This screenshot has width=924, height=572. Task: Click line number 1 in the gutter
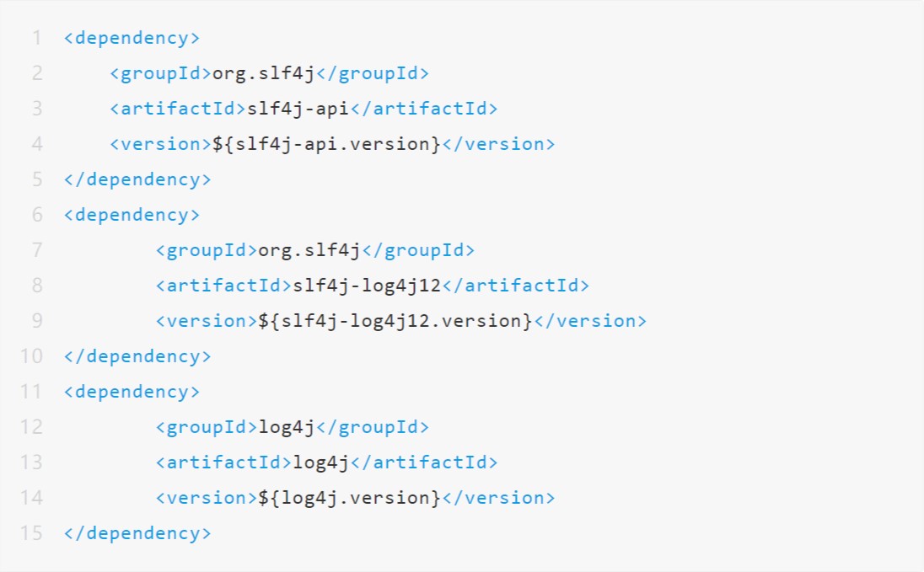pyautogui.click(x=37, y=38)
